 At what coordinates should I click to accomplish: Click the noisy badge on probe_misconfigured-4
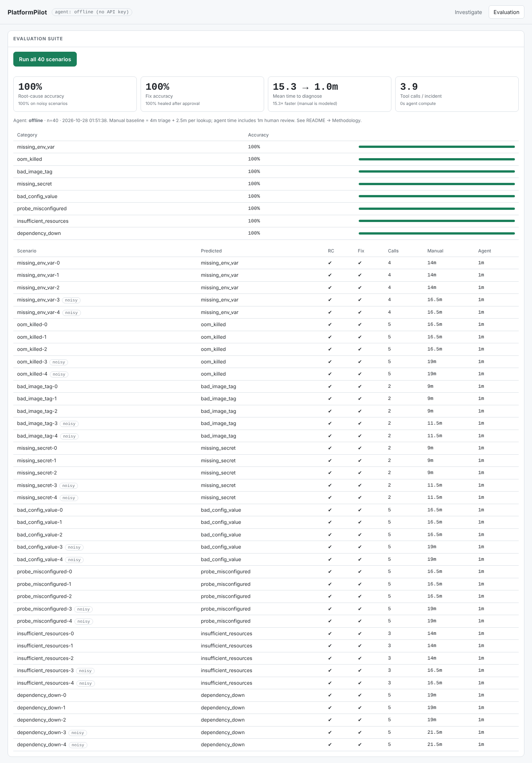coord(84,622)
